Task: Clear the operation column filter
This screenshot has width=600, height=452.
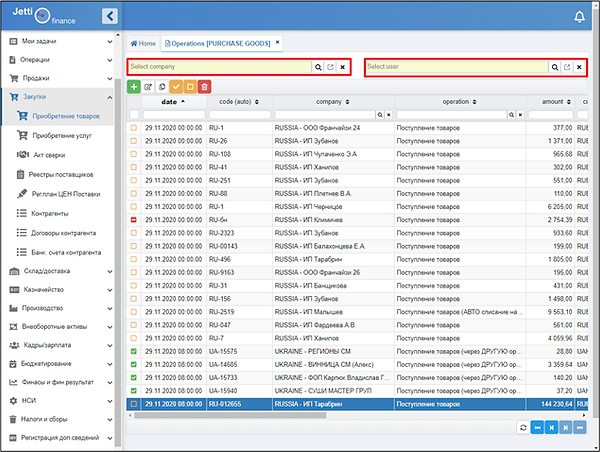Action: click(520, 114)
